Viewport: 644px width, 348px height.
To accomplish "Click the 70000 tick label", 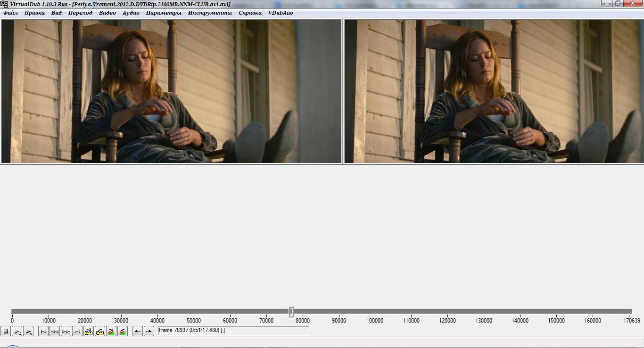I will click(266, 321).
